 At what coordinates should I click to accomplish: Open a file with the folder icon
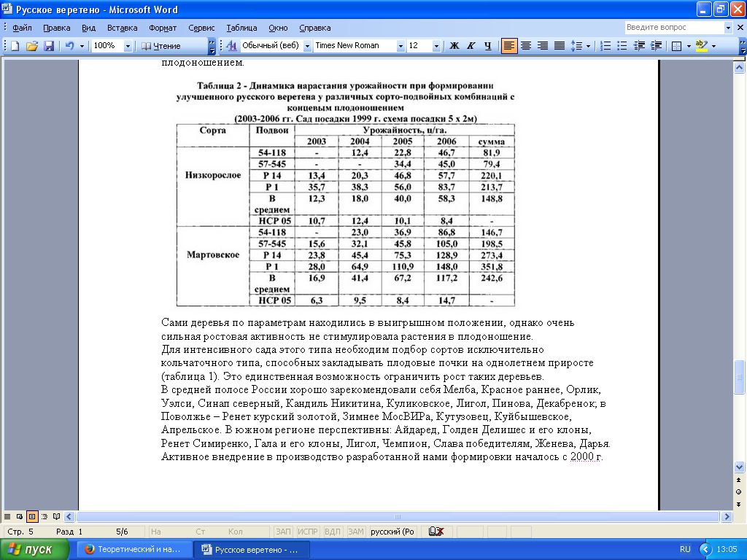[32, 46]
